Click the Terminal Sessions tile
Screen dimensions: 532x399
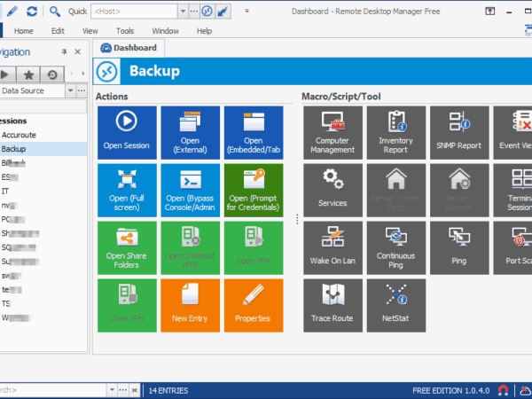512,191
